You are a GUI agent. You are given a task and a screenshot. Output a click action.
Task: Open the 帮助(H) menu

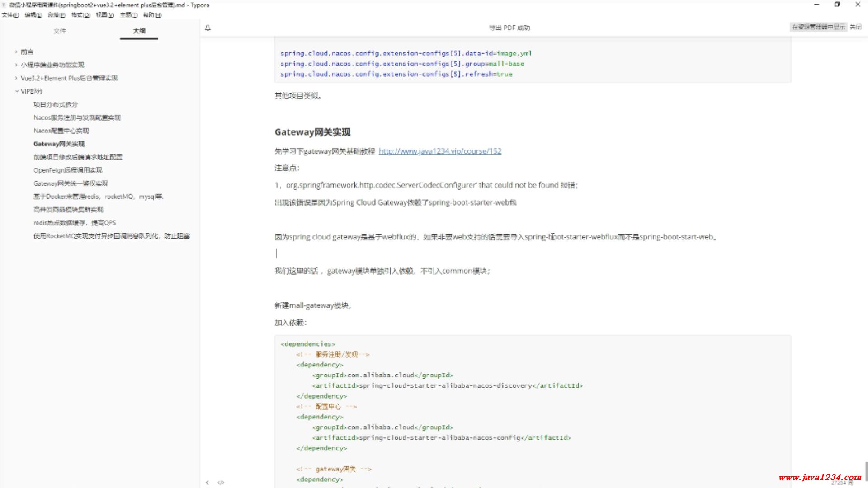click(152, 15)
